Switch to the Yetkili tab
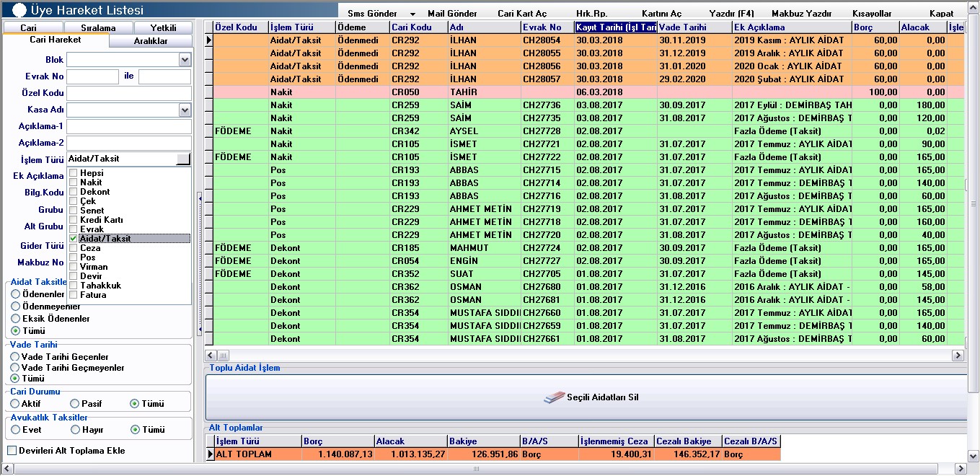The height and width of the screenshot is (476, 980). pos(163,27)
